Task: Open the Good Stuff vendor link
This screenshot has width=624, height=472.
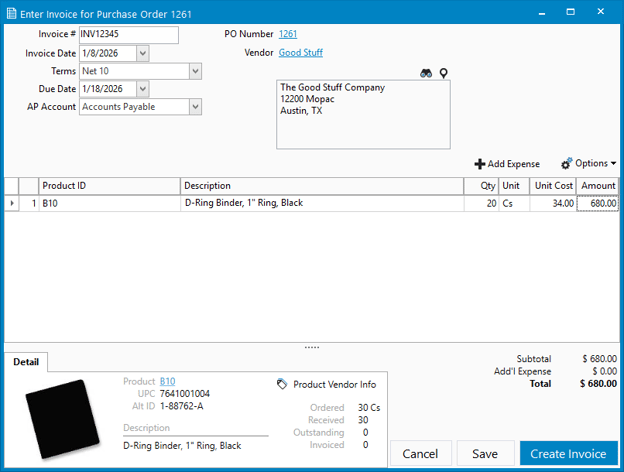Action: tap(300, 52)
